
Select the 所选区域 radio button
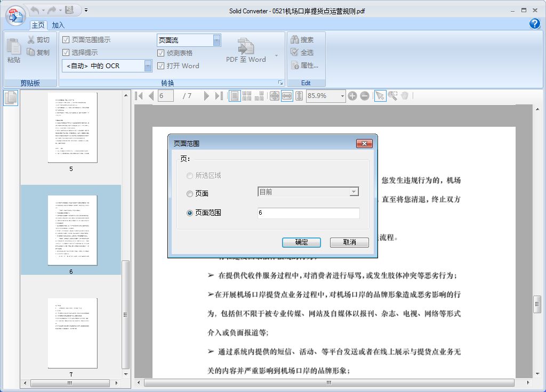(x=190, y=176)
